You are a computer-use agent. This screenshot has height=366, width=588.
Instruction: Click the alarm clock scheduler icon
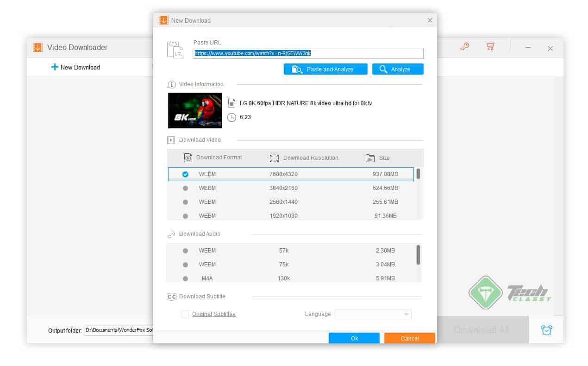(x=546, y=330)
